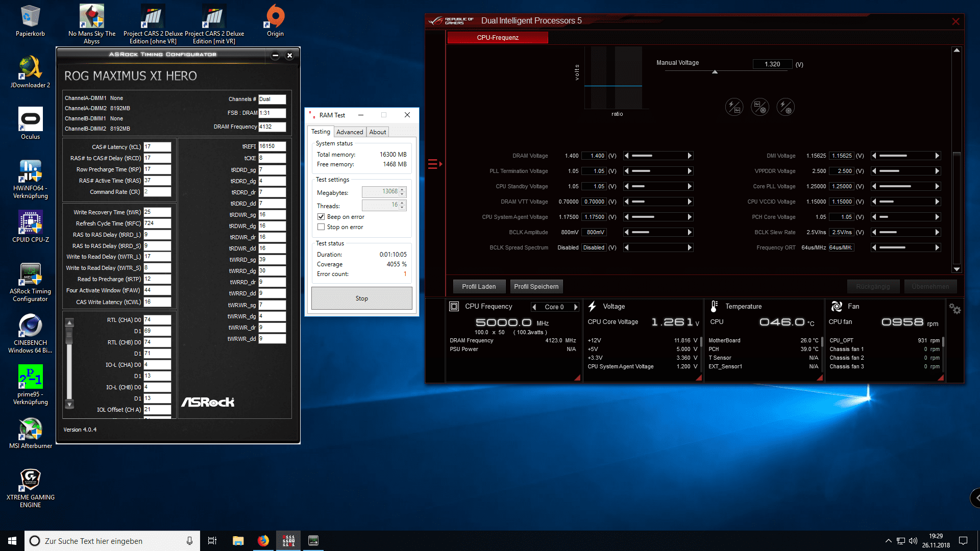The image size is (980, 551).
Task: Click the CAS# Latency (tCL) field
Action: tap(157, 147)
